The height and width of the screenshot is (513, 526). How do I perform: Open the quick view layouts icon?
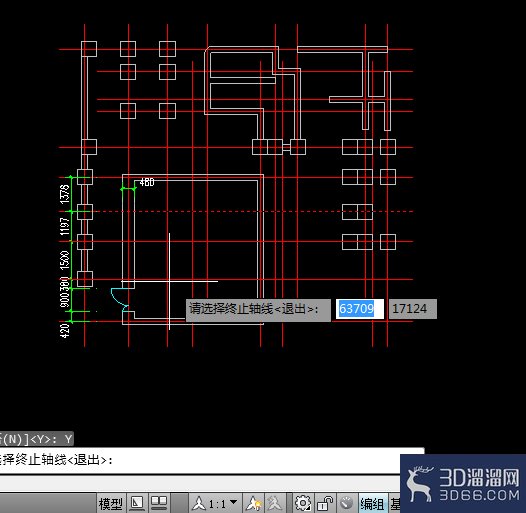click(x=137, y=503)
